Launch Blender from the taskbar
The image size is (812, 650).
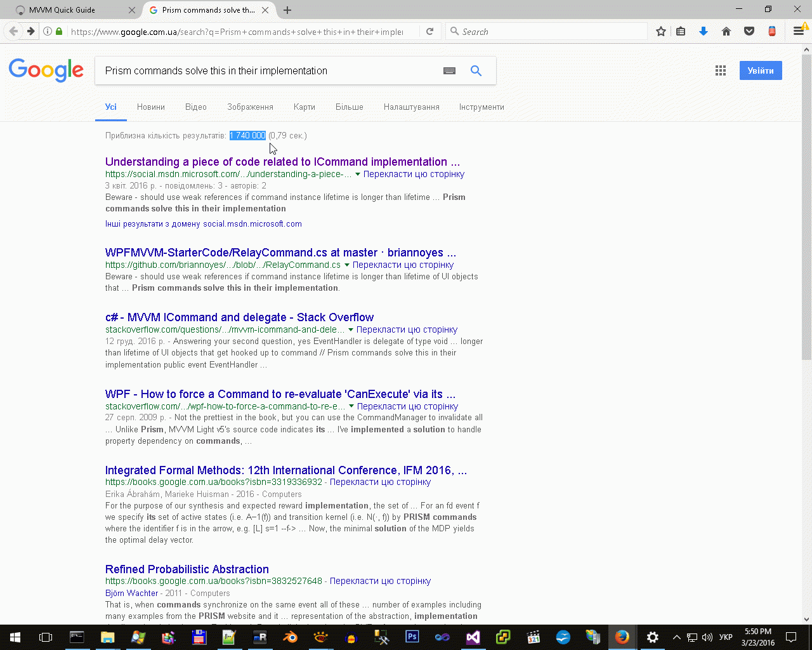(290, 637)
